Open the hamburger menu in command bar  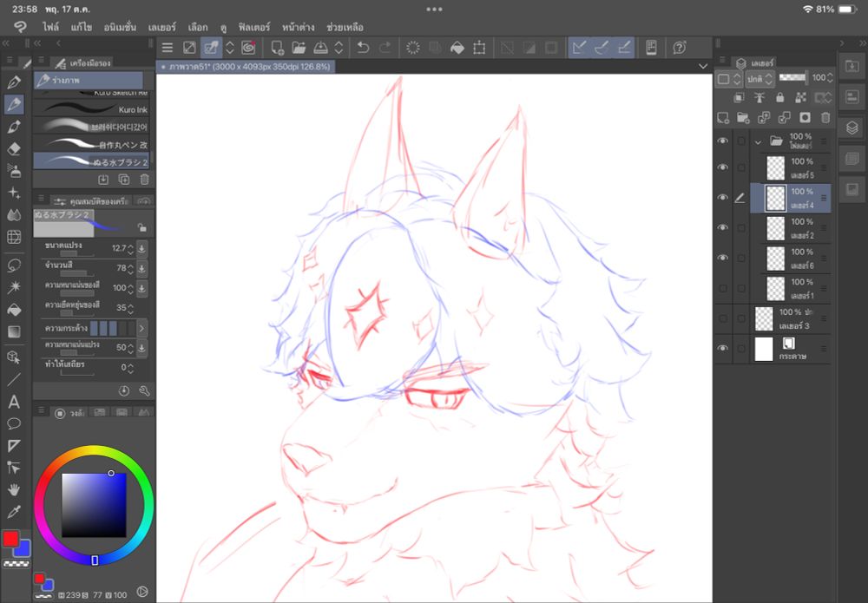pyautogui.click(x=168, y=48)
